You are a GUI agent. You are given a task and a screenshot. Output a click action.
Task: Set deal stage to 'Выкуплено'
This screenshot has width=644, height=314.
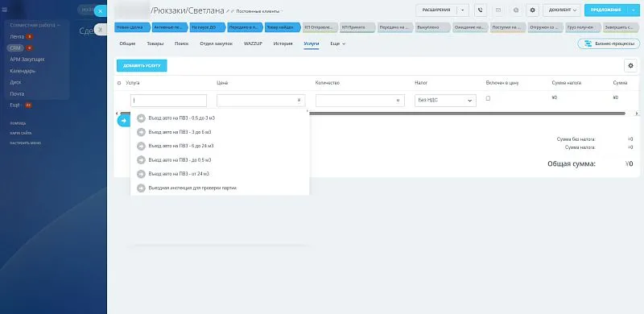point(432,27)
